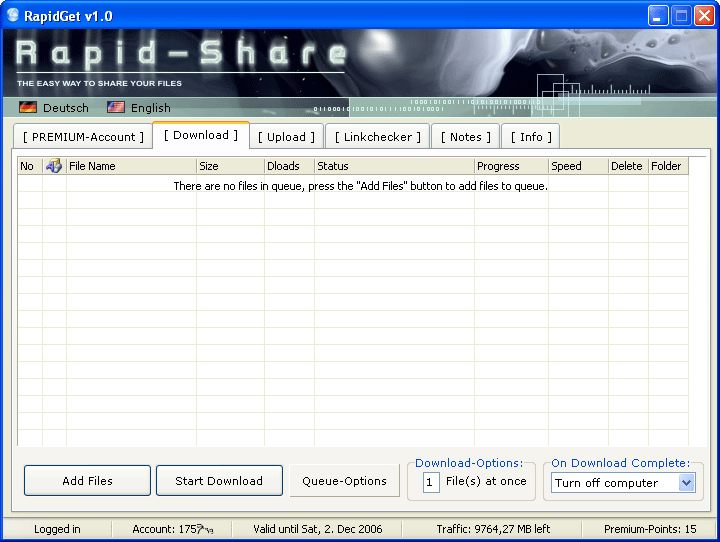This screenshot has width=720, height=542.
Task: Expand the On Download Complete dropdown arrow
Action: click(x=687, y=483)
